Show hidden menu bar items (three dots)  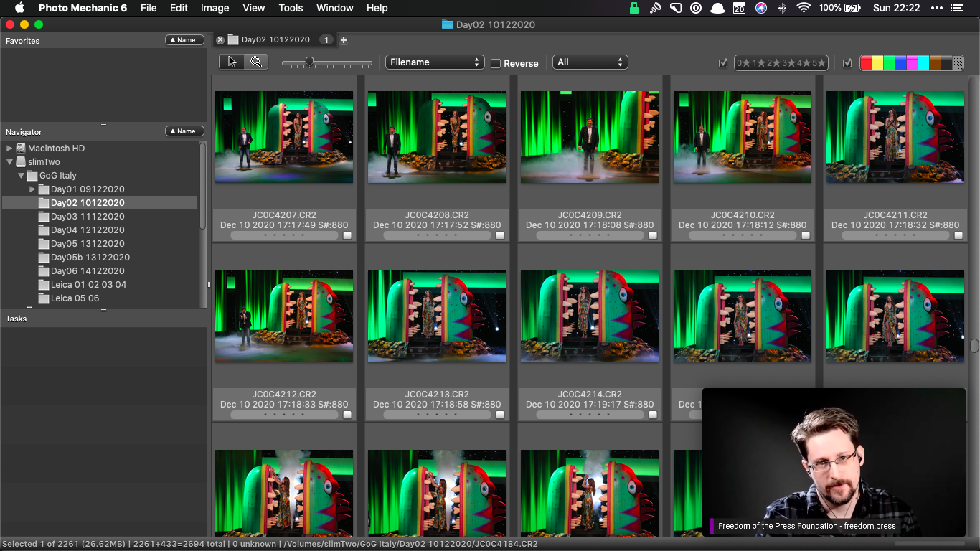point(937,8)
